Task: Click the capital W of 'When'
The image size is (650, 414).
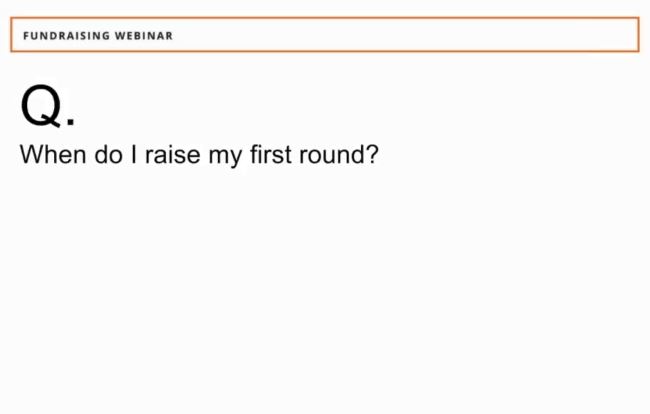Action: 31,156
